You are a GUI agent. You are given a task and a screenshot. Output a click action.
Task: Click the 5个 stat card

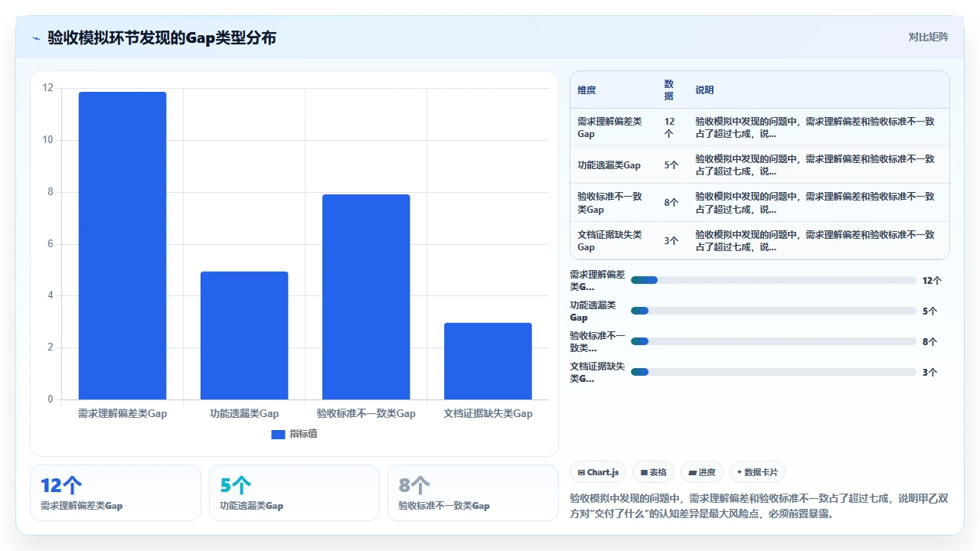pos(294,493)
